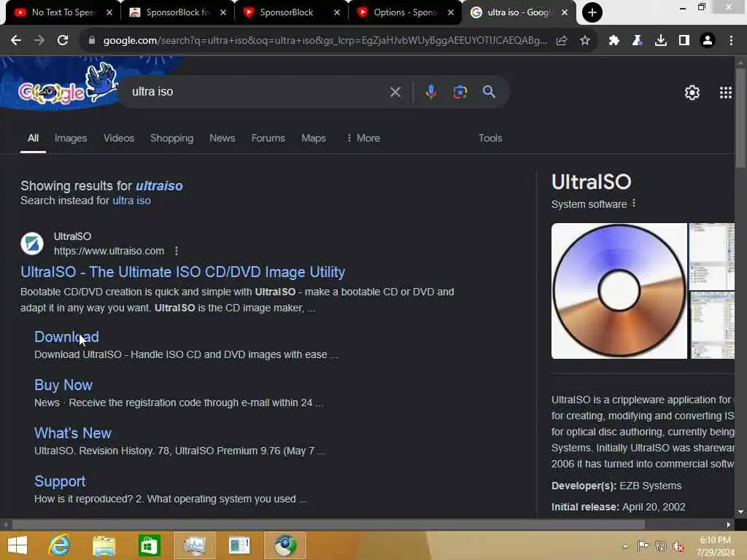Screen dimensions: 747x560
Task: Open File Explorer from taskbar
Action: (x=104, y=545)
